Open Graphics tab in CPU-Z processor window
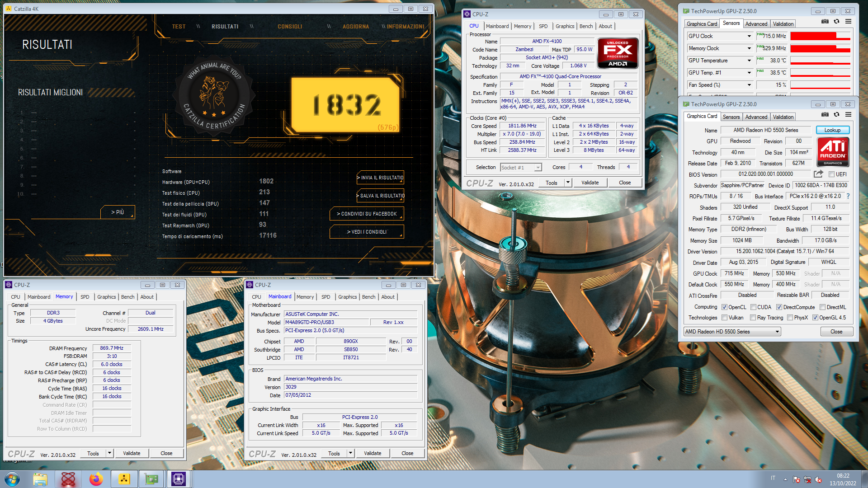 point(565,26)
